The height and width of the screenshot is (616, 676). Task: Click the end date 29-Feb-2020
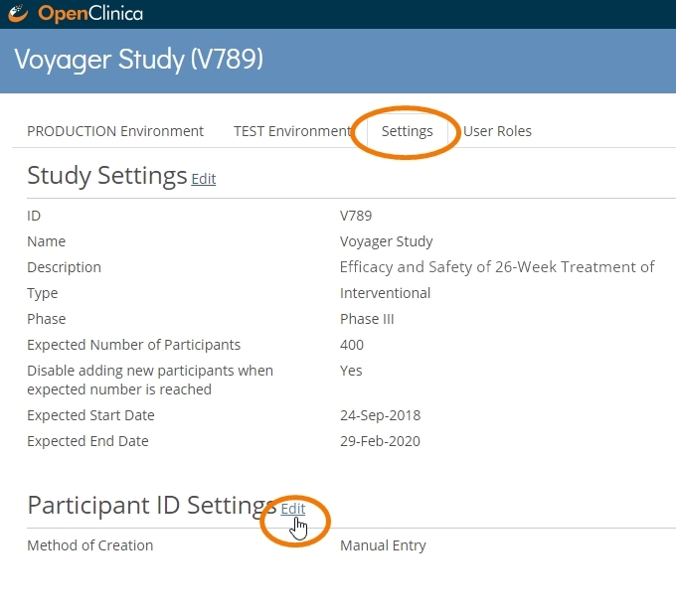click(380, 441)
